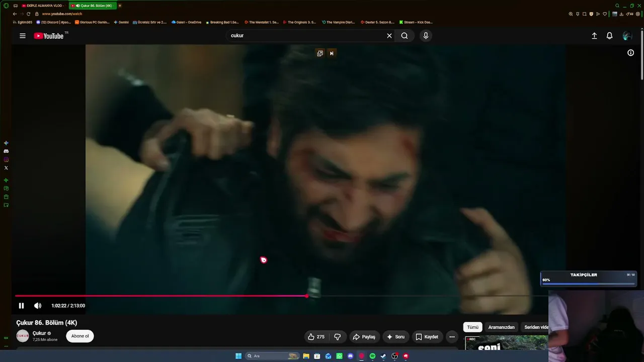This screenshot has width=644, height=362.
Task: Open X (Twitter) in the browser sidebar
Action: point(6,168)
